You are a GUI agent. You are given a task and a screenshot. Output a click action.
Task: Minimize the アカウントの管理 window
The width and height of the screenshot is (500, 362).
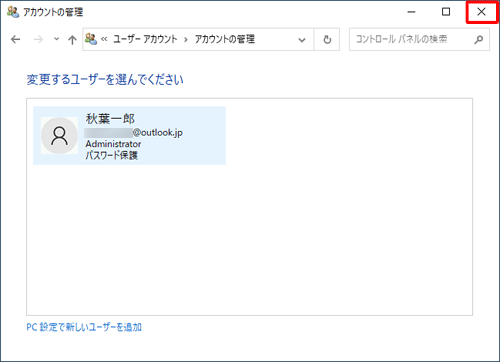[412, 12]
